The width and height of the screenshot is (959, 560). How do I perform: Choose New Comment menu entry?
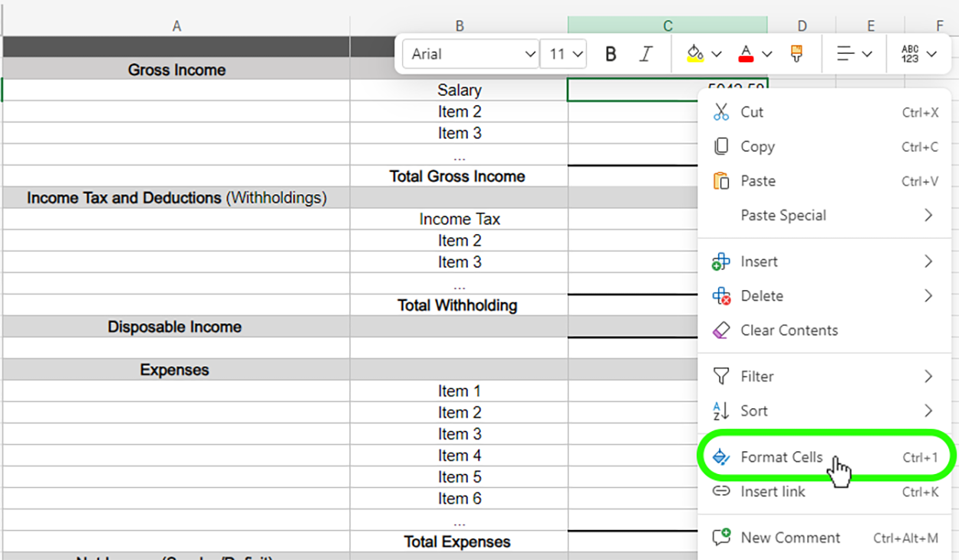[x=825, y=538]
